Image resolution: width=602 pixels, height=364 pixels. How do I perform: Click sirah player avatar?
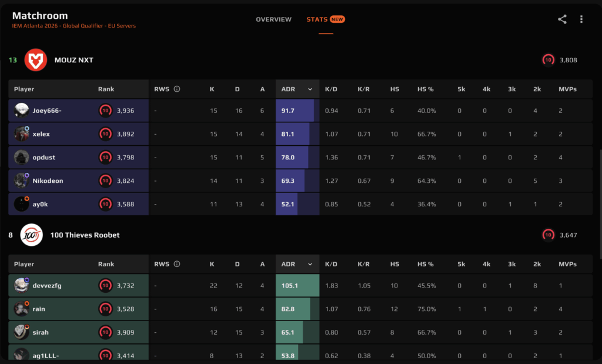click(x=22, y=332)
